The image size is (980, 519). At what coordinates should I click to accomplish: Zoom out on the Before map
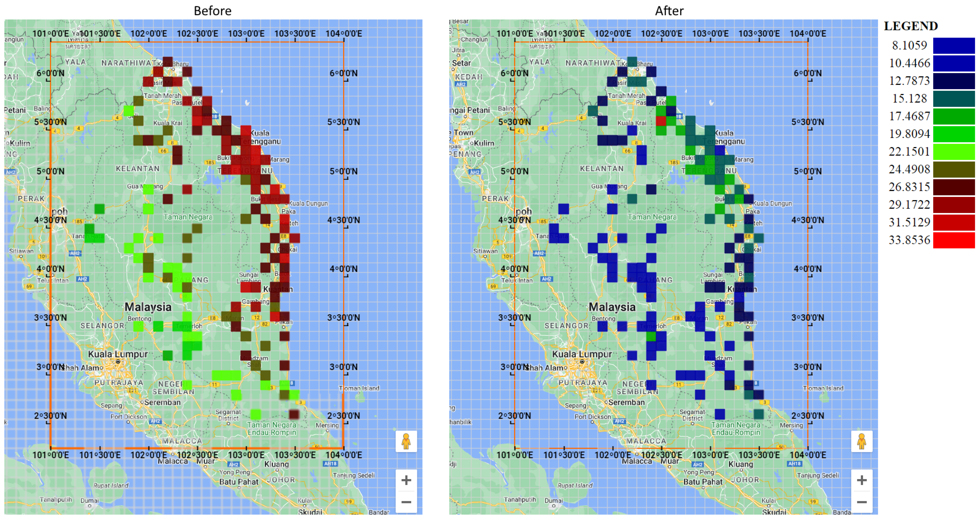click(406, 502)
